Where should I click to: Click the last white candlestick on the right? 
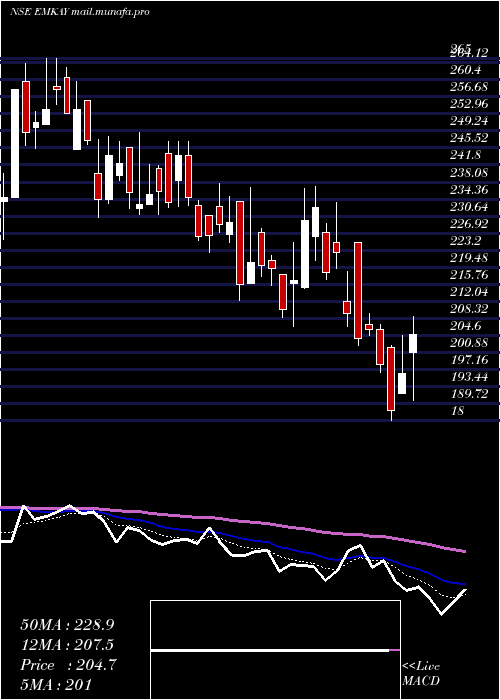(413, 343)
